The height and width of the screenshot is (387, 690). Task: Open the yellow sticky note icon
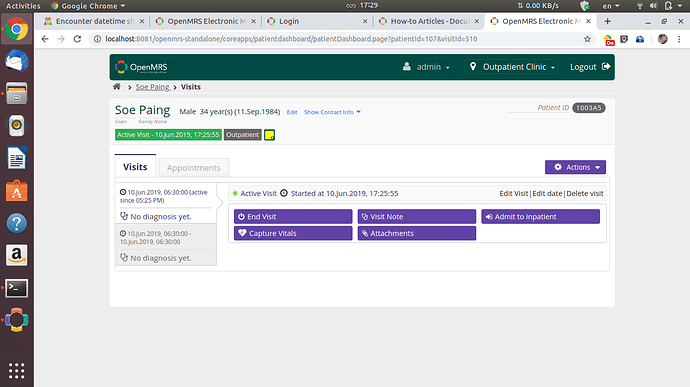pyautogui.click(x=269, y=135)
